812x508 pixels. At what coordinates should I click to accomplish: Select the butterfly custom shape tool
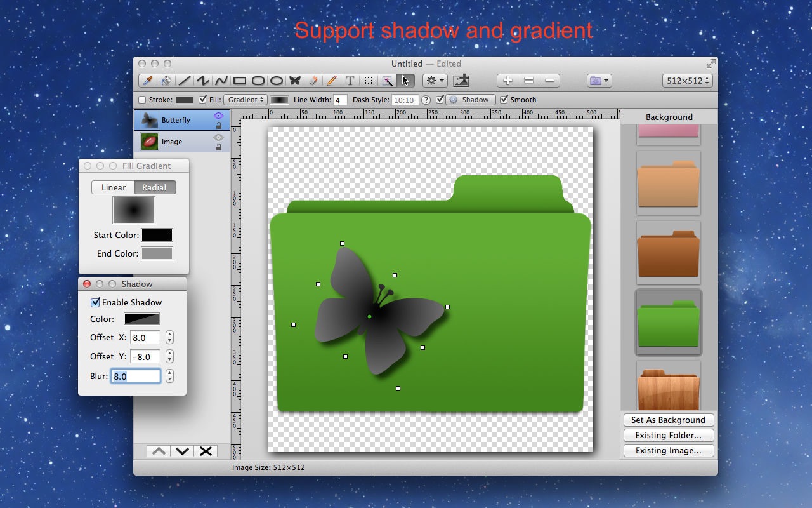click(x=295, y=81)
